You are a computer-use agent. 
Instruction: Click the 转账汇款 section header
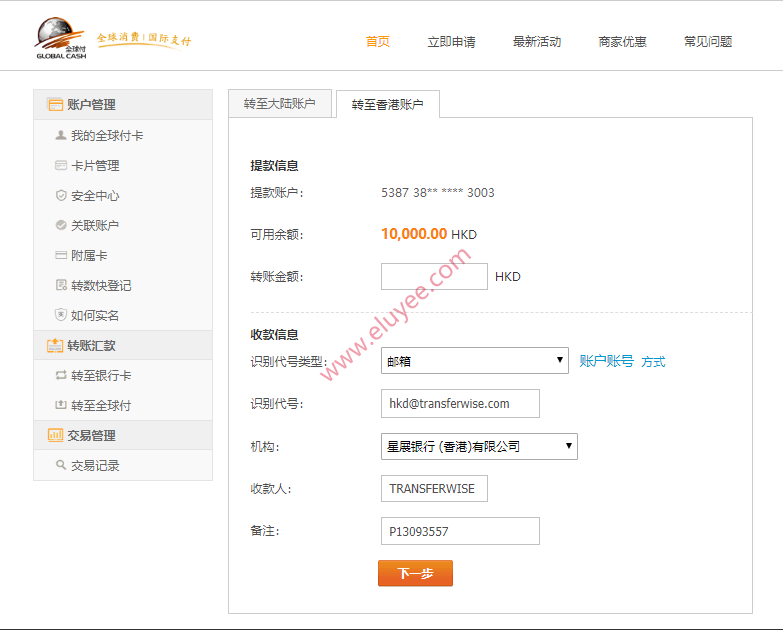coord(123,345)
